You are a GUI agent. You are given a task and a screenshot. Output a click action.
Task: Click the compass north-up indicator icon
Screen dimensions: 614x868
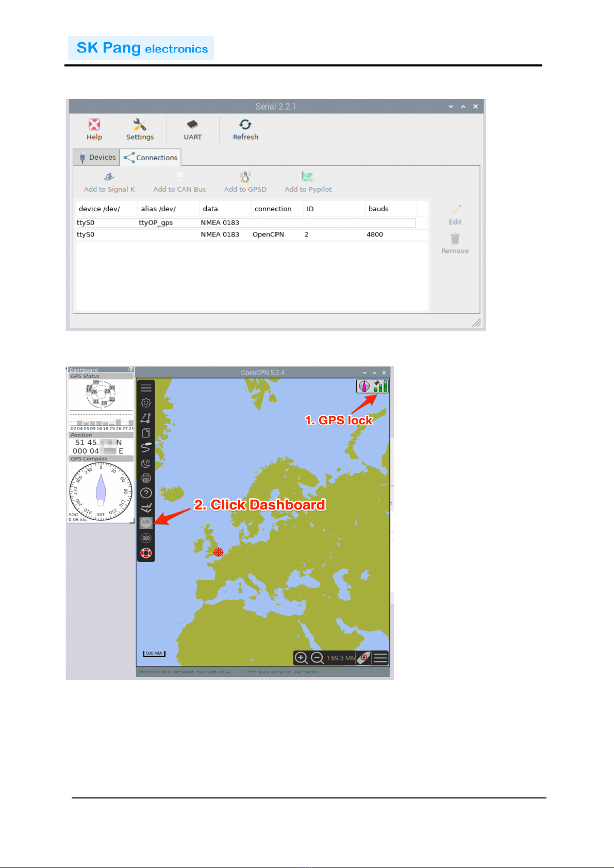point(364,386)
